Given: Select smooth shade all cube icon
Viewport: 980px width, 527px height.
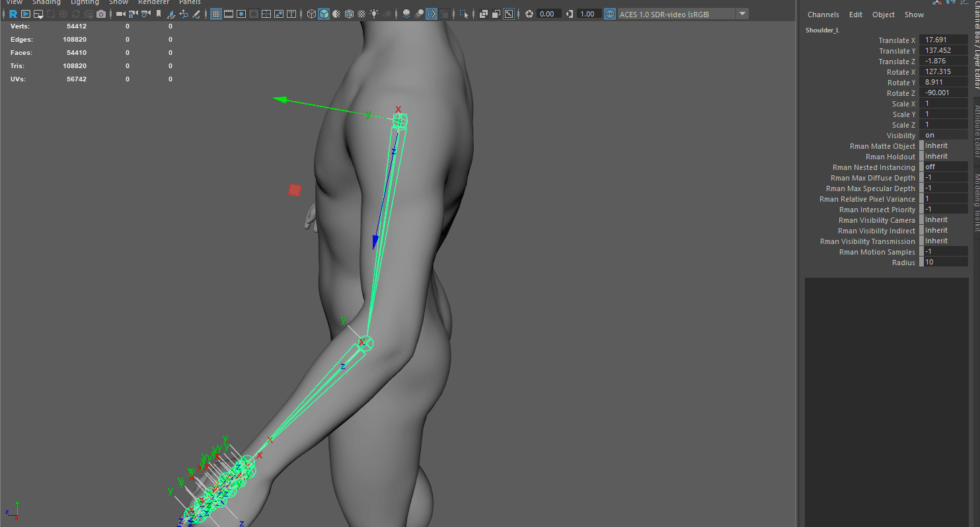Looking at the screenshot, I should (324, 14).
